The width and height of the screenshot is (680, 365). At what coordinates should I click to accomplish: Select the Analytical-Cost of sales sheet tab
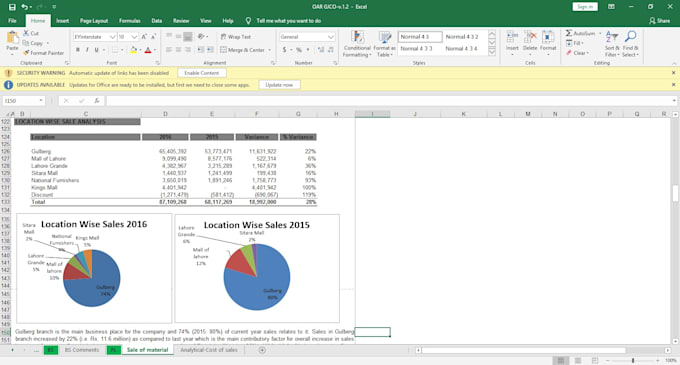click(x=209, y=350)
